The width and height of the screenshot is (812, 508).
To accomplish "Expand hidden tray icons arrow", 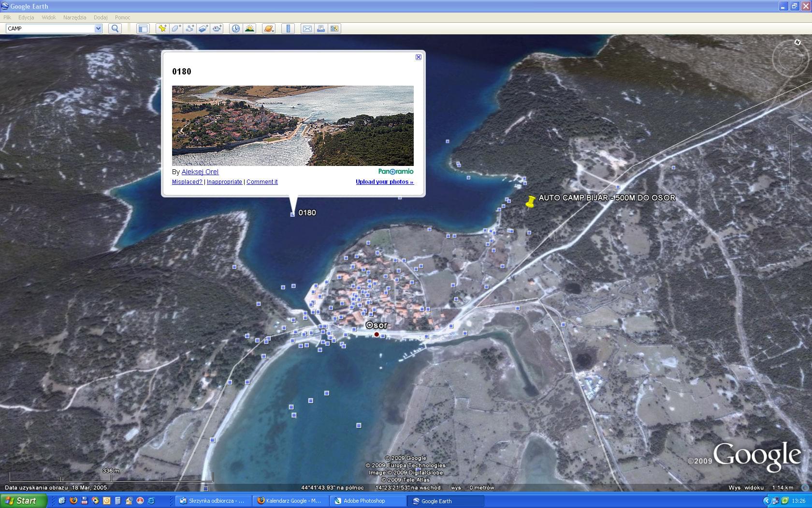I will point(767,501).
